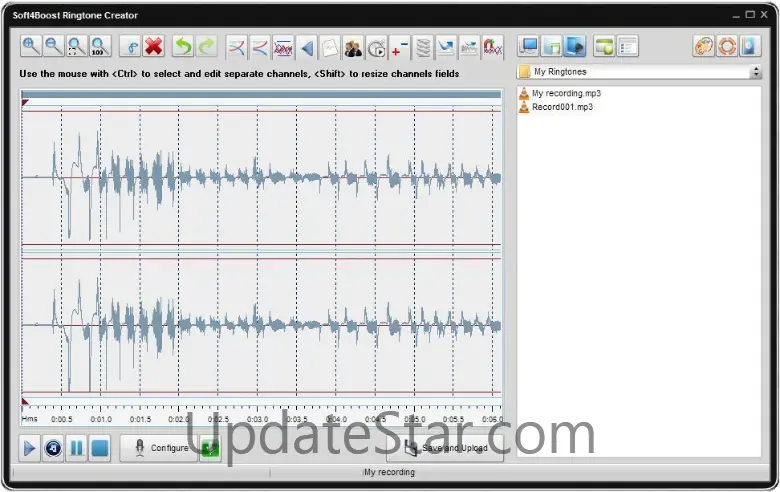The image size is (780, 492).
Task: Delete selection with the red X icon
Action: tap(153, 46)
